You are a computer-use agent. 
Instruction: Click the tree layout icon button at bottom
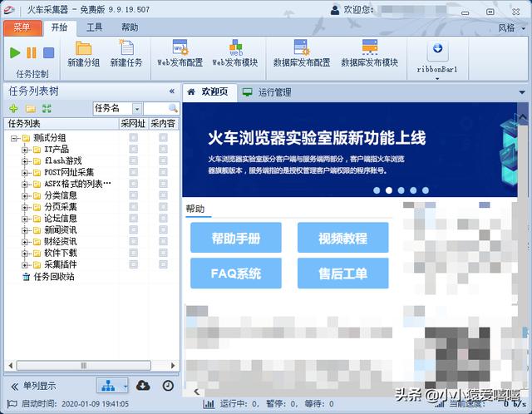click(109, 386)
